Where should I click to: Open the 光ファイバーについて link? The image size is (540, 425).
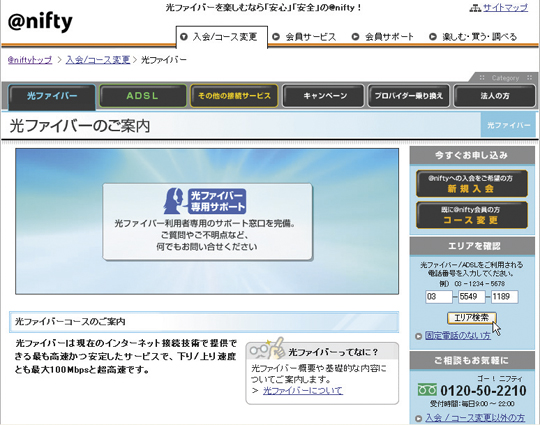tap(303, 391)
